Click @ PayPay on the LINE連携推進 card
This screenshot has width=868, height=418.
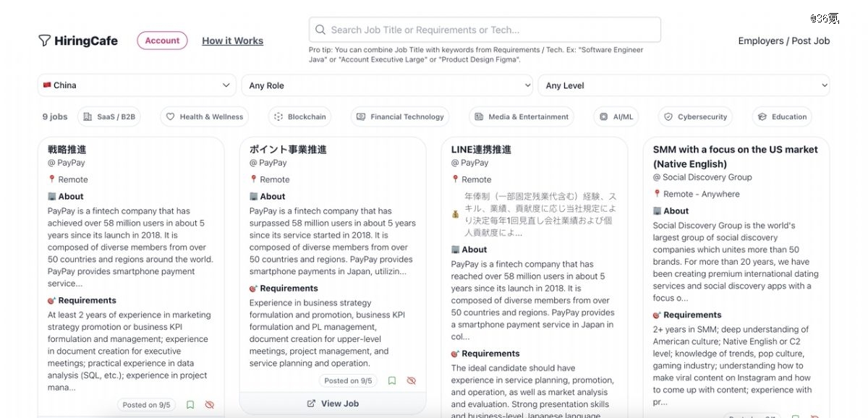[x=470, y=163]
